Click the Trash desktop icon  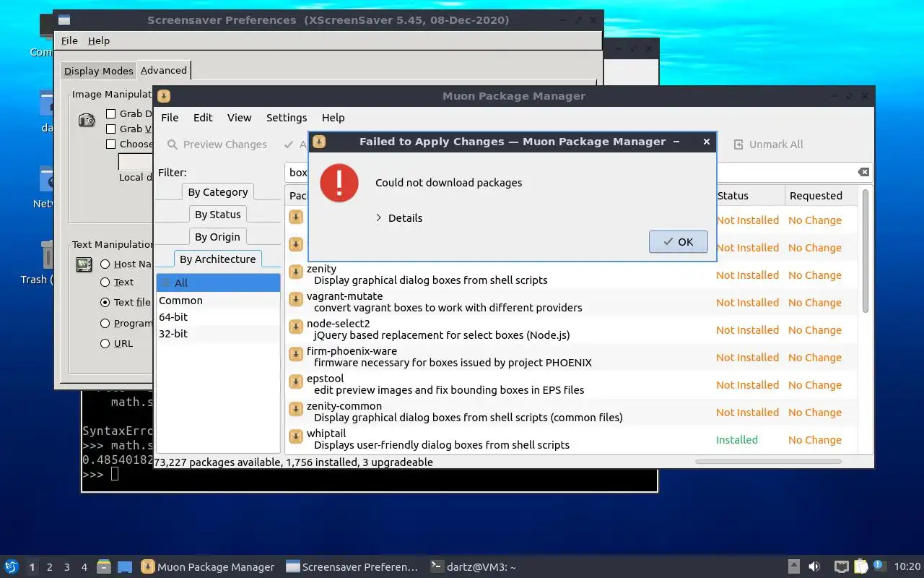point(48,254)
